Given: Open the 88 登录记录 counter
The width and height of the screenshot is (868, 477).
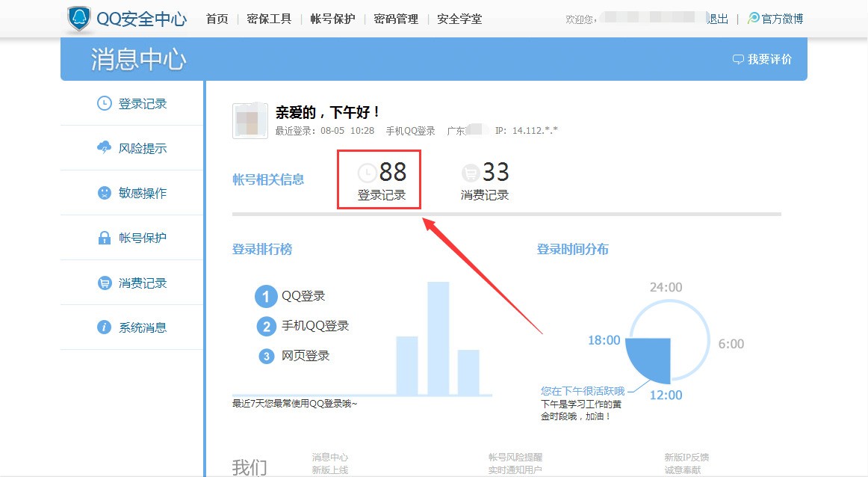Looking at the screenshot, I should (x=382, y=181).
